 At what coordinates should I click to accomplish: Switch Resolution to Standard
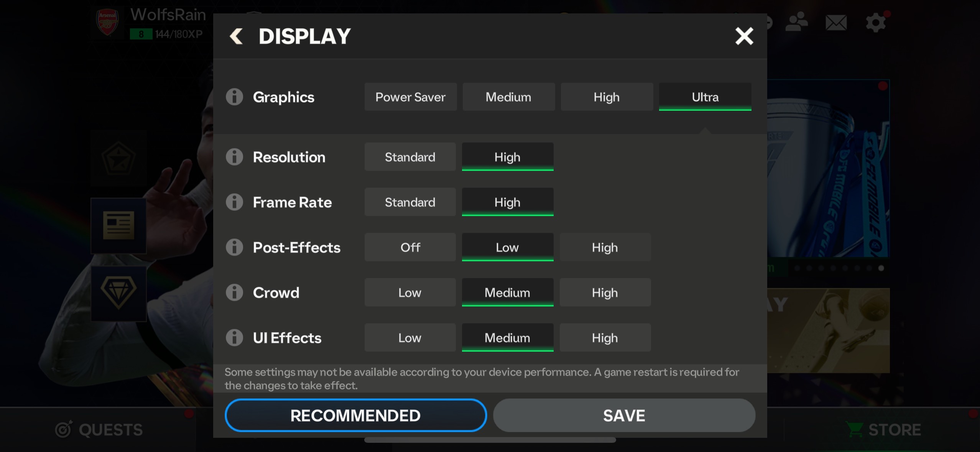click(410, 157)
